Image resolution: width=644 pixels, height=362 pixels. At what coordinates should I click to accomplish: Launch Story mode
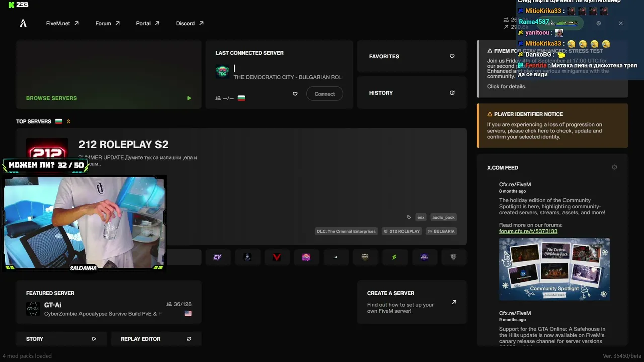61,339
